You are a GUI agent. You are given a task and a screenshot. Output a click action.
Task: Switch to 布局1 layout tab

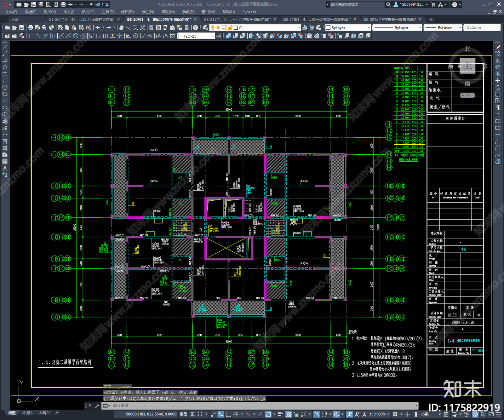[x=27, y=413]
